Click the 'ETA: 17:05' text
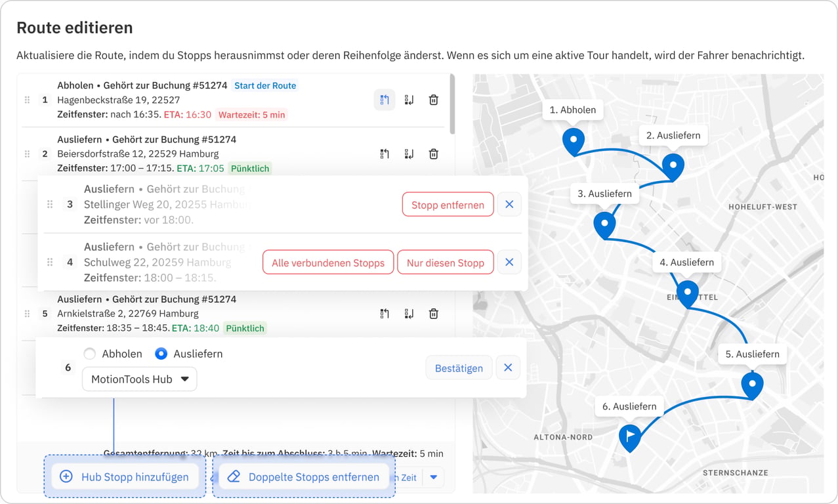The height and width of the screenshot is (504, 838). 200,168
